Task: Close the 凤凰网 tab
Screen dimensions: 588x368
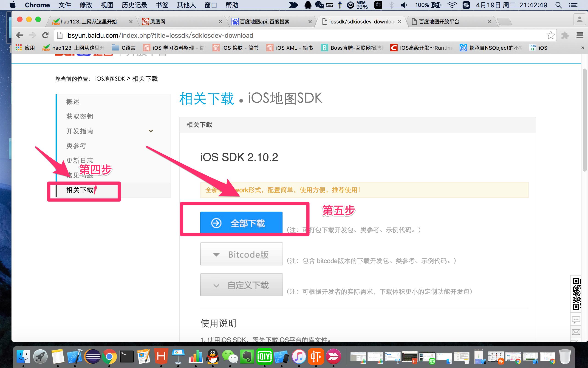Action: coord(220,22)
